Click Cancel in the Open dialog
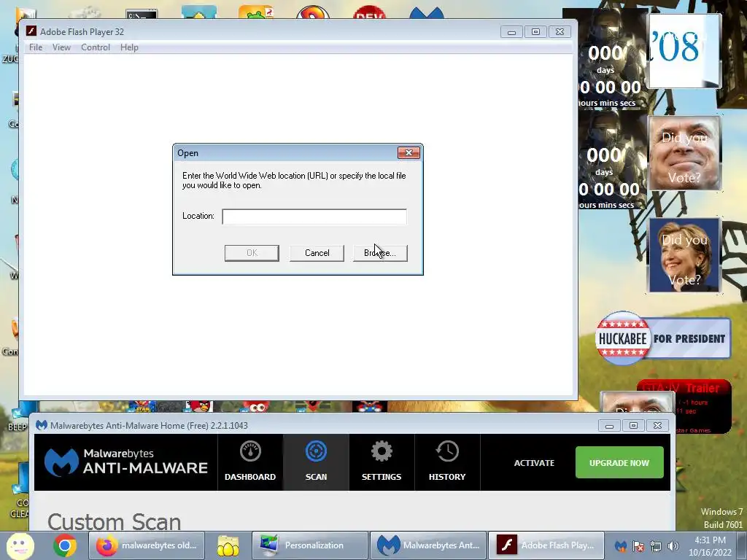This screenshot has width=747, height=560. click(317, 253)
